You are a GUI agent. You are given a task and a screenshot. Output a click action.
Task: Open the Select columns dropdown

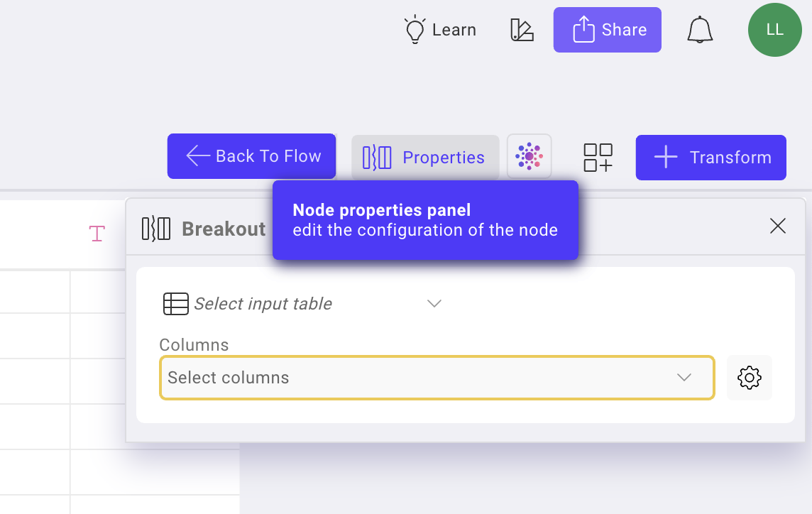coord(437,378)
